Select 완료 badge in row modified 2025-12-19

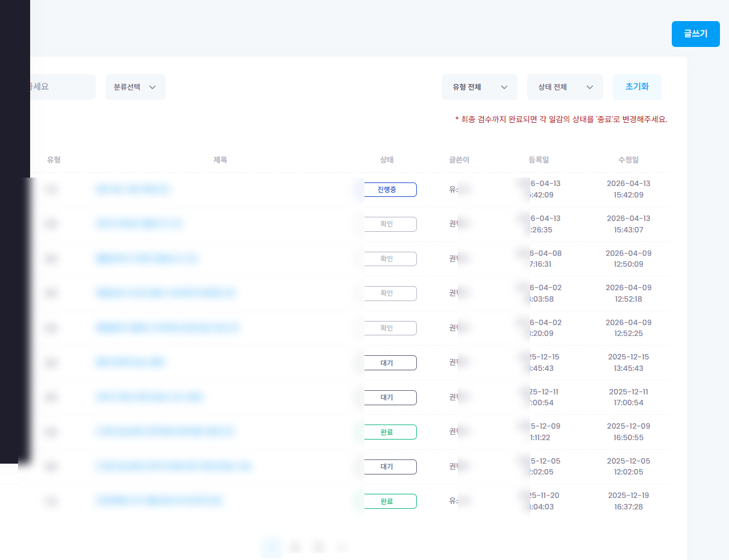point(387,502)
